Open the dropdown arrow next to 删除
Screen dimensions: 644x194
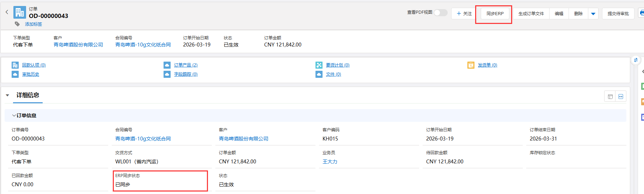pyautogui.click(x=593, y=14)
